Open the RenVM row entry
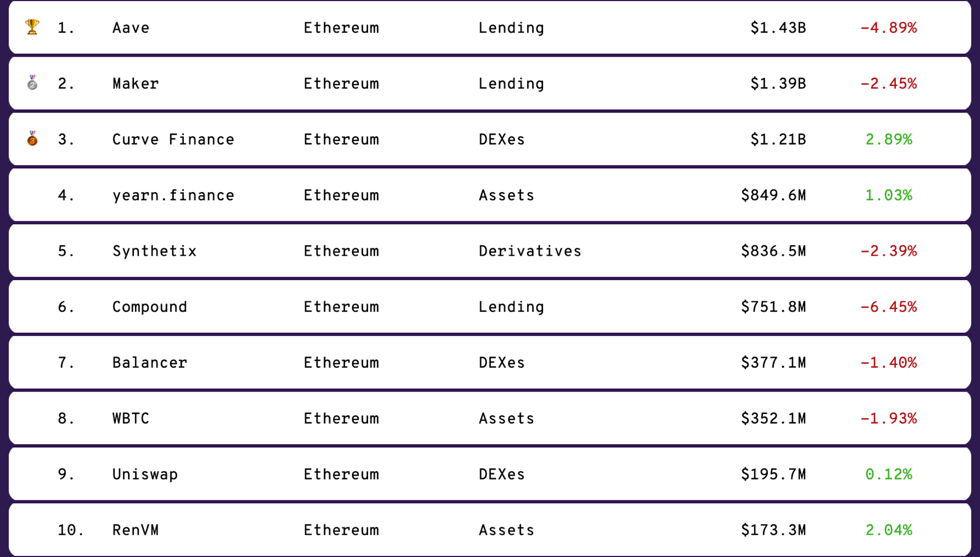The height and width of the screenshot is (557, 980). pos(136,530)
